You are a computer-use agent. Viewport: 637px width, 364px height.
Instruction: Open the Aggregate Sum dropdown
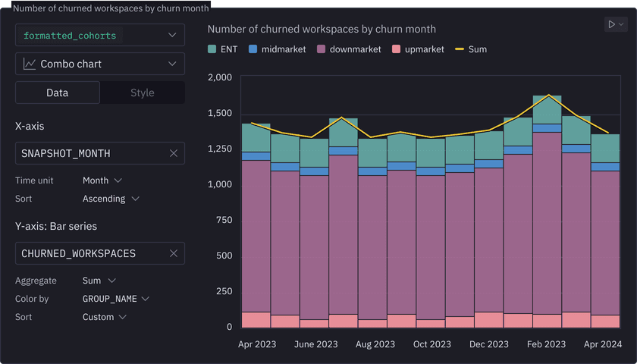[99, 281]
